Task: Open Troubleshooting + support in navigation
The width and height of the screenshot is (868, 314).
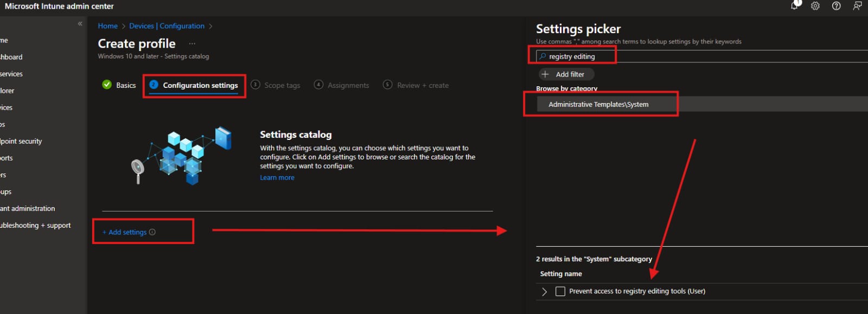Action: tap(35, 225)
